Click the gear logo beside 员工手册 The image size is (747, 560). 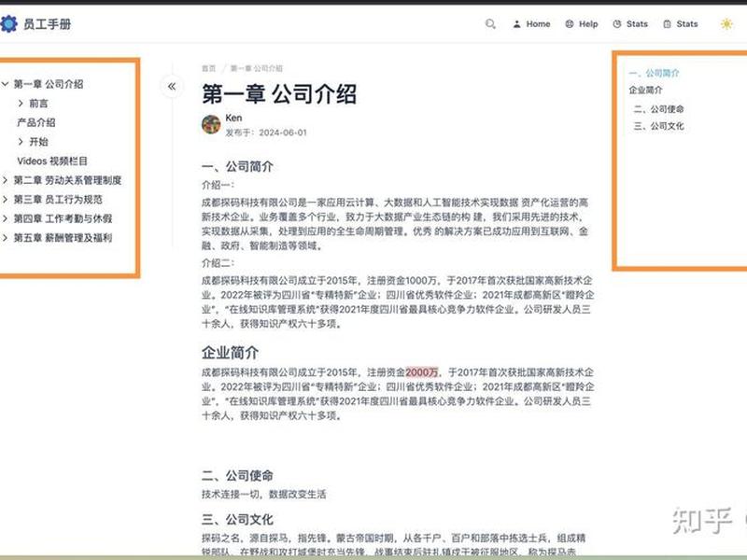click(8, 24)
